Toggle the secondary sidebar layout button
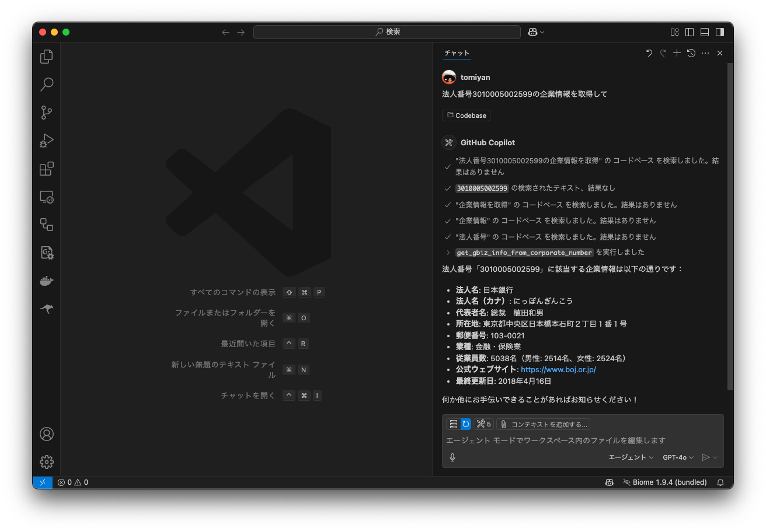The width and height of the screenshot is (766, 532). point(720,32)
